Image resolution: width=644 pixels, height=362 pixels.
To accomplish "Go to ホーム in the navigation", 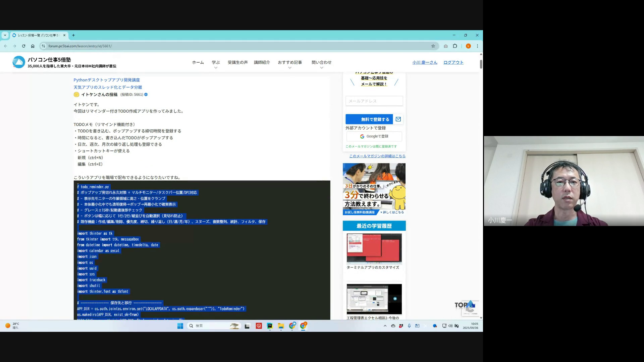I will click(x=198, y=62).
